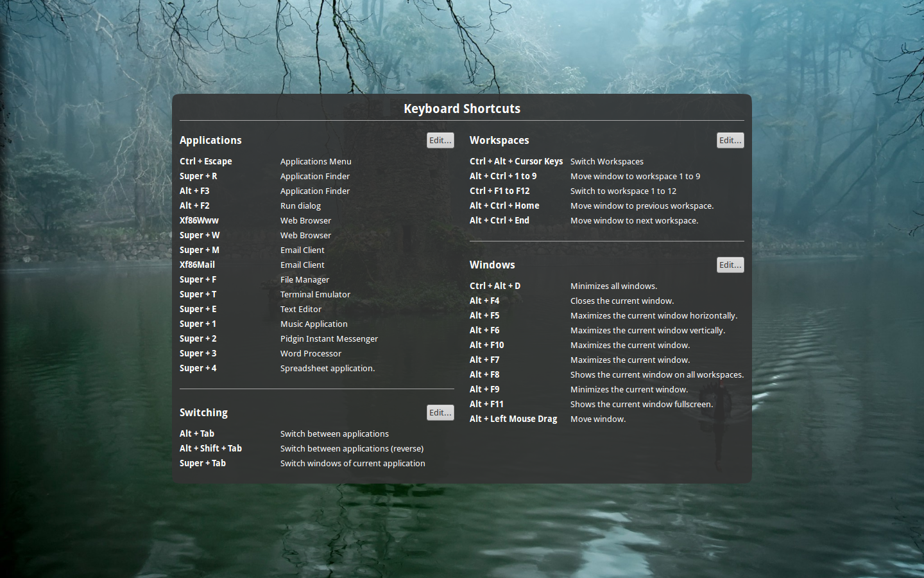Select Switch windows of current application text

(x=352, y=463)
